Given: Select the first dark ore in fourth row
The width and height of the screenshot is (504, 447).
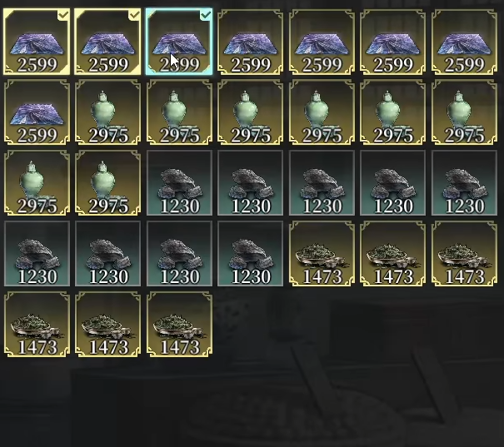Looking at the screenshot, I should coord(37,254).
